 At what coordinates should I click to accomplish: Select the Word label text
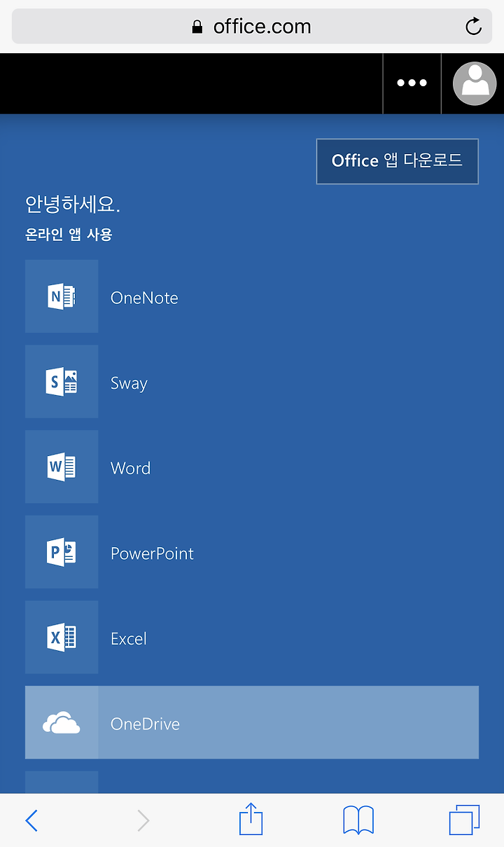pos(130,468)
